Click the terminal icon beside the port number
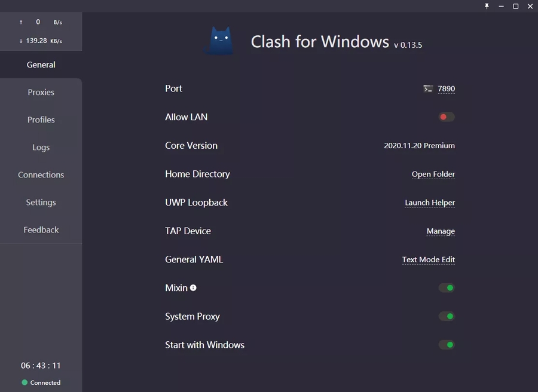Viewport: 538px width, 392px height. tap(428, 88)
